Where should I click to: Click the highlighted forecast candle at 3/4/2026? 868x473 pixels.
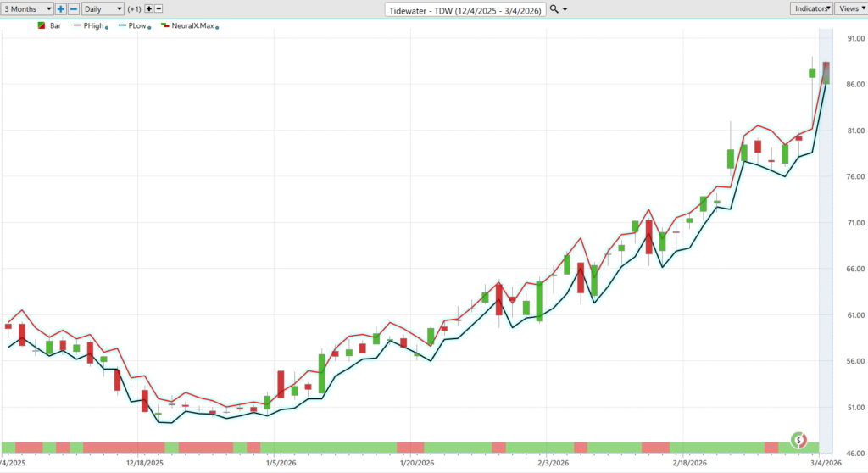tap(826, 73)
